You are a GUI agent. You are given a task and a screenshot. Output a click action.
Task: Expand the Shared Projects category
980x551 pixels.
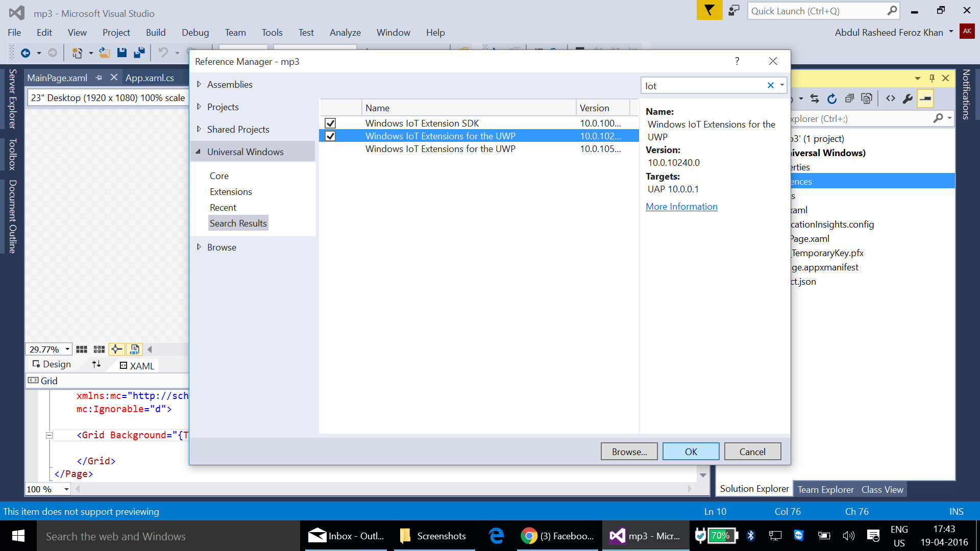(x=199, y=129)
